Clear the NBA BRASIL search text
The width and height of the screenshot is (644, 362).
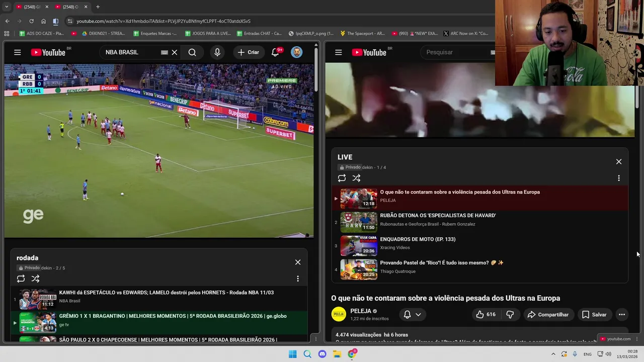click(175, 52)
